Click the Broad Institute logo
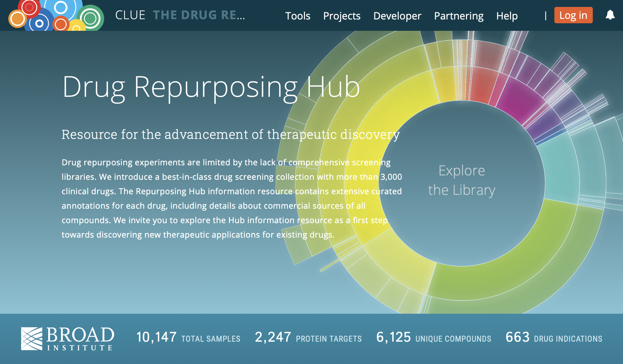This screenshot has width=623, height=364. click(x=68, y=339)
